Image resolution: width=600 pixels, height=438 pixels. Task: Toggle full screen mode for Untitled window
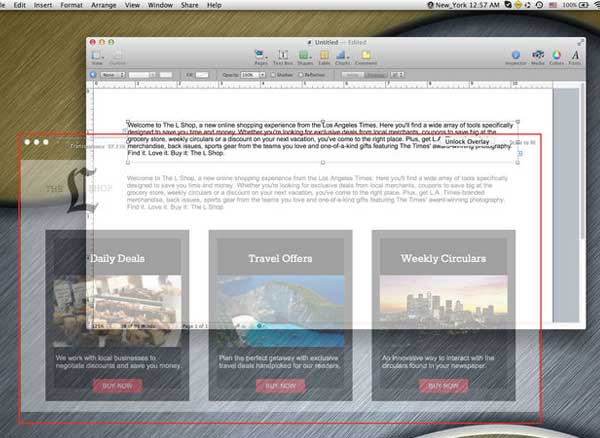point(580,42)
